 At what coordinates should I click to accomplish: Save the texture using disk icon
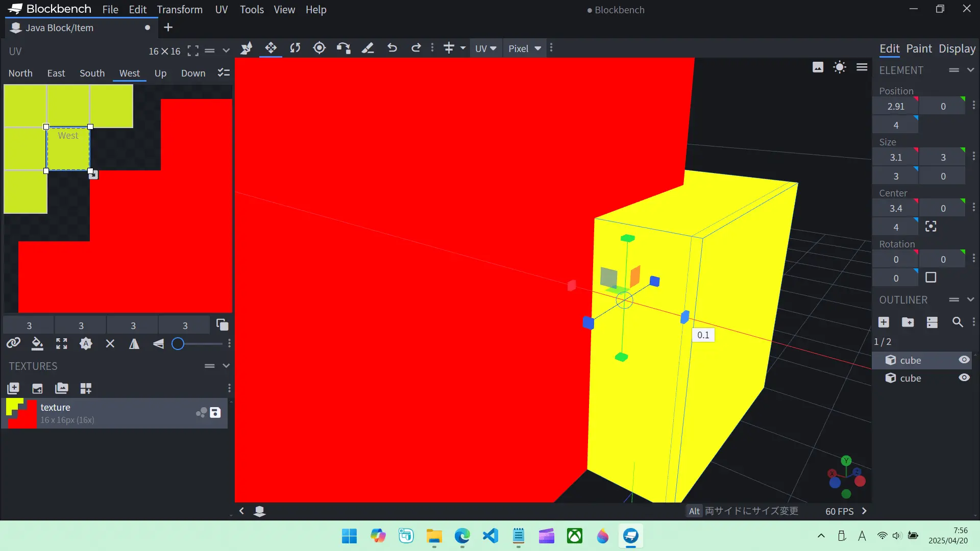click(215, 413)
